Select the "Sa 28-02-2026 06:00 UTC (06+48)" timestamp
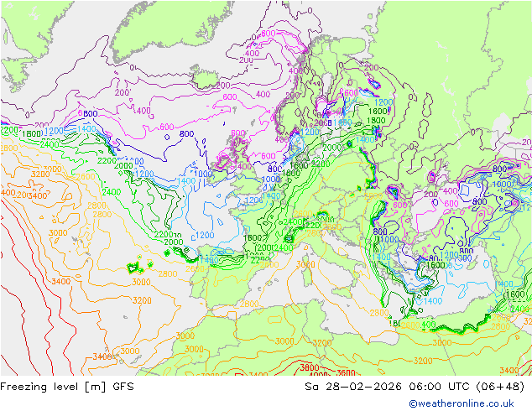Screen dimensions: 532x411 [415, 387]
